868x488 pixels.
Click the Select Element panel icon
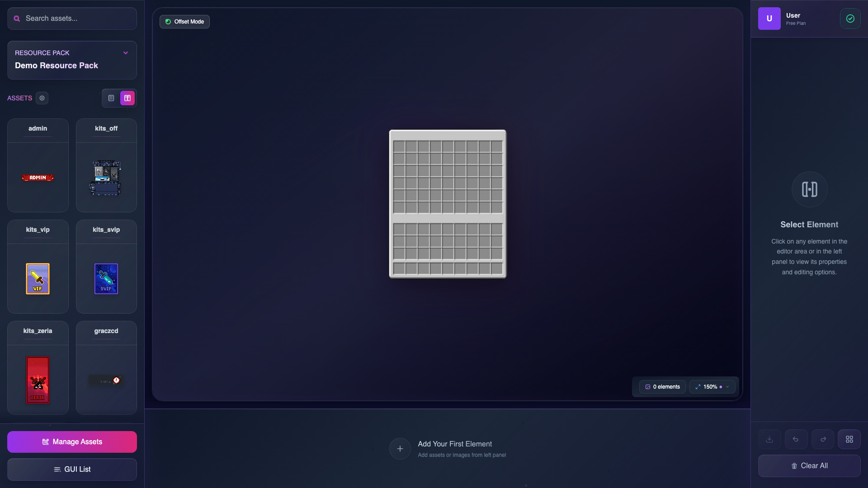[809, 189]
